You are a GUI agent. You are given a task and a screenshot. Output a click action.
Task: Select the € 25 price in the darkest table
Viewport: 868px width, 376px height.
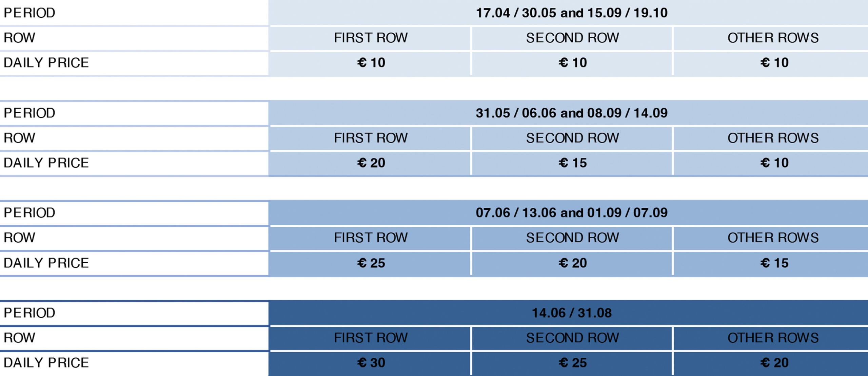(573, 363)
